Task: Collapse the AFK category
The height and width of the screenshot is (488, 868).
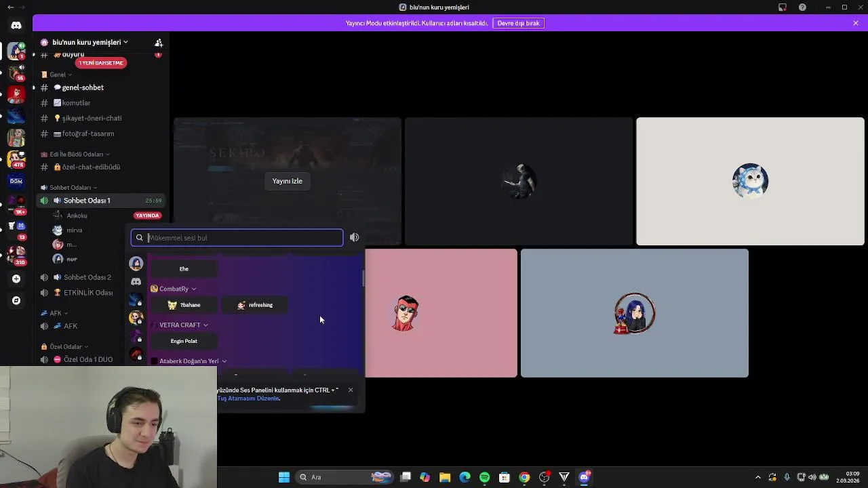Action: (x=54, y=313)
